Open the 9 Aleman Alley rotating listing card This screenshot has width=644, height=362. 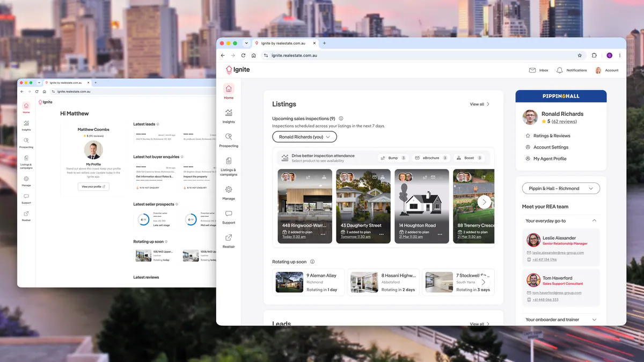coord(308,282)
